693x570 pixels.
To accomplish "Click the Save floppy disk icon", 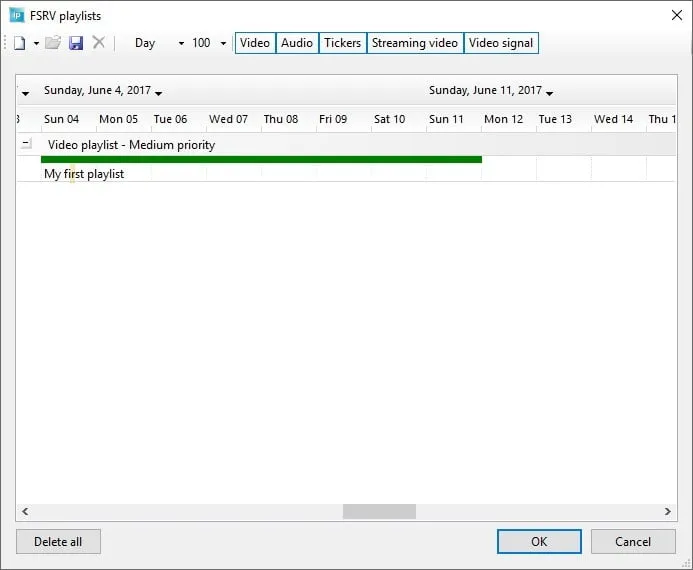I will coord(76,43).
